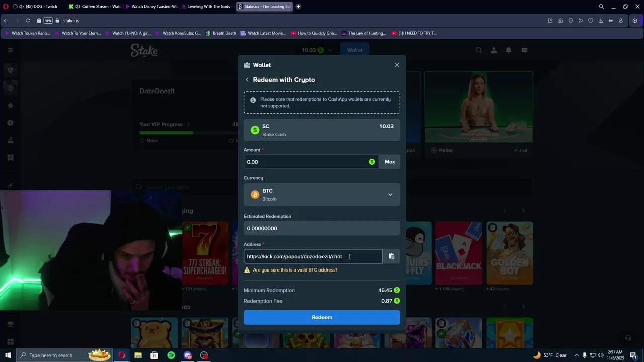The image size is (644, 362).
Task: Click the Amount input field
Action: coord(311,162)
